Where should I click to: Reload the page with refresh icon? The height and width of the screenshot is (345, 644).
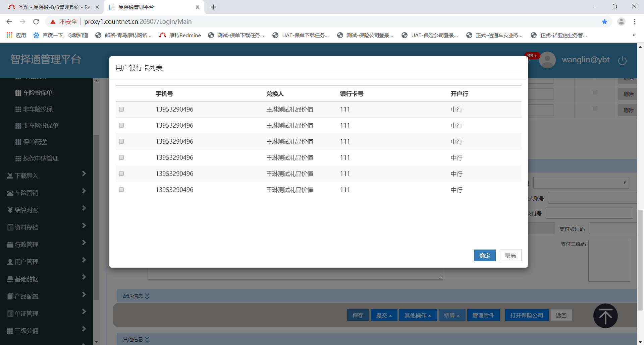36,22
